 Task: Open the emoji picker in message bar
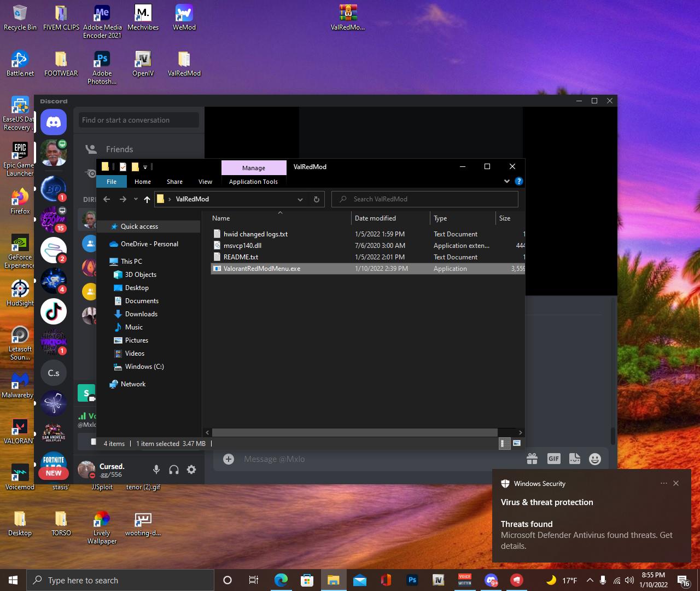coord(595,459)
